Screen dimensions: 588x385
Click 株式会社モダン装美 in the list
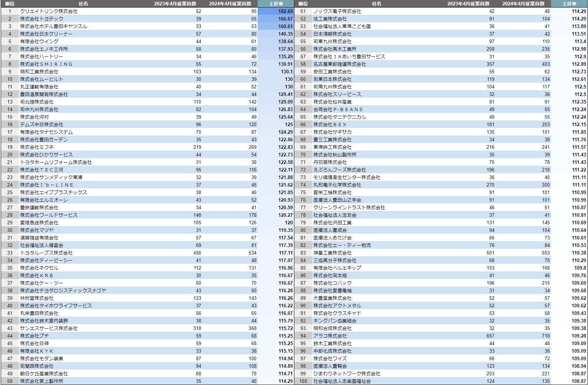tap(42, 358)
